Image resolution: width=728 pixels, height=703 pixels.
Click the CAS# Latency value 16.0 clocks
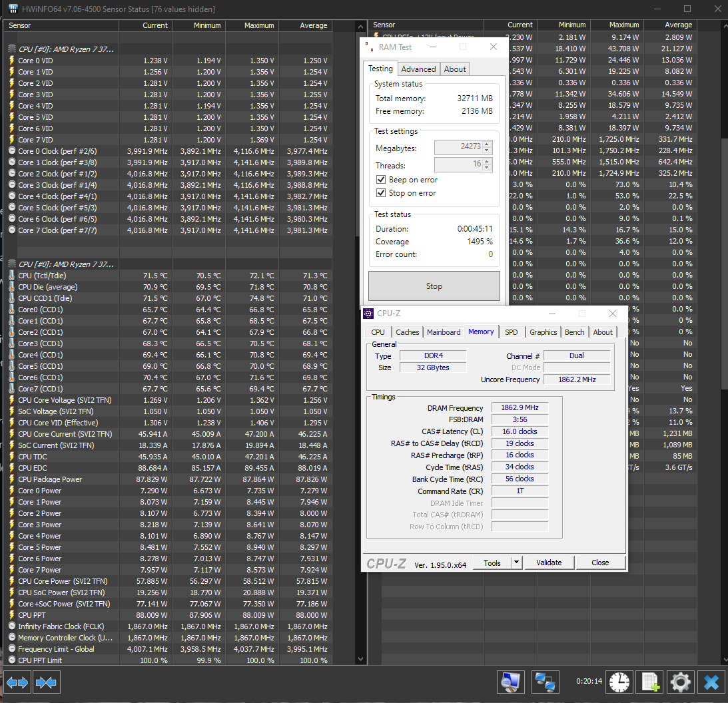tap(520, 431)
